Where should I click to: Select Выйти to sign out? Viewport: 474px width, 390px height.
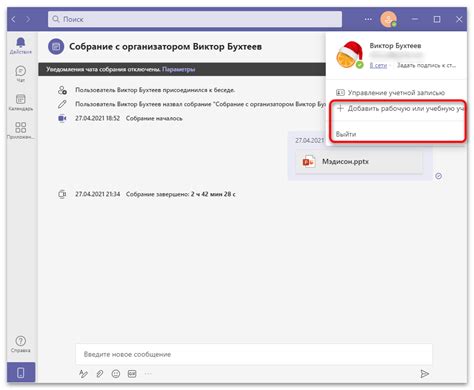pyautogui.click(x=346, y=134)
